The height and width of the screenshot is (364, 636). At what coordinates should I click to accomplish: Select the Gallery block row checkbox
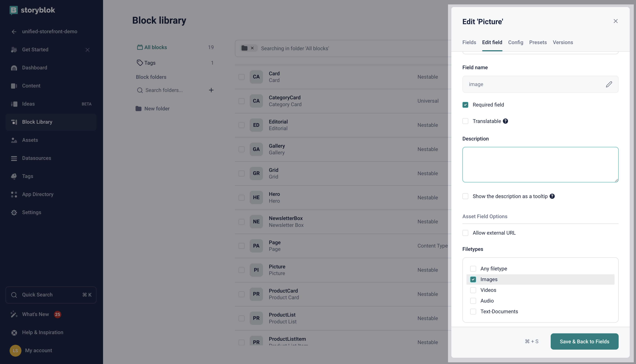coord(241,149)
